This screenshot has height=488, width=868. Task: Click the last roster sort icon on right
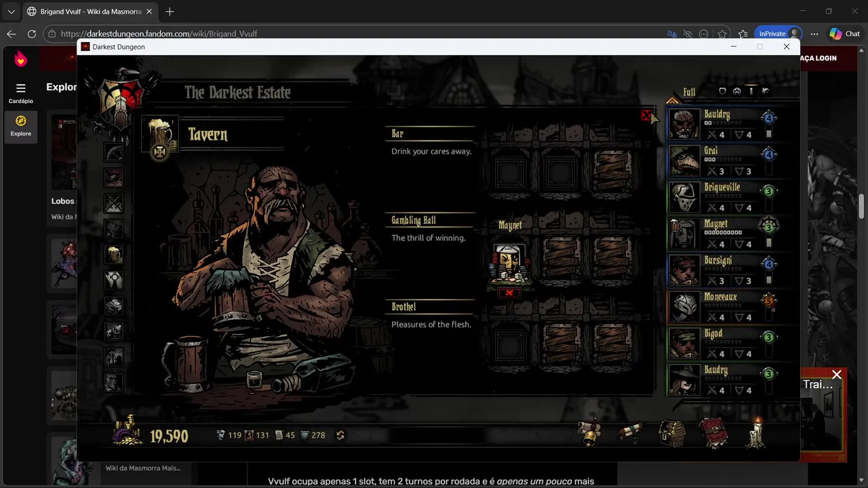pyautogui.click(x=766, y=91)
